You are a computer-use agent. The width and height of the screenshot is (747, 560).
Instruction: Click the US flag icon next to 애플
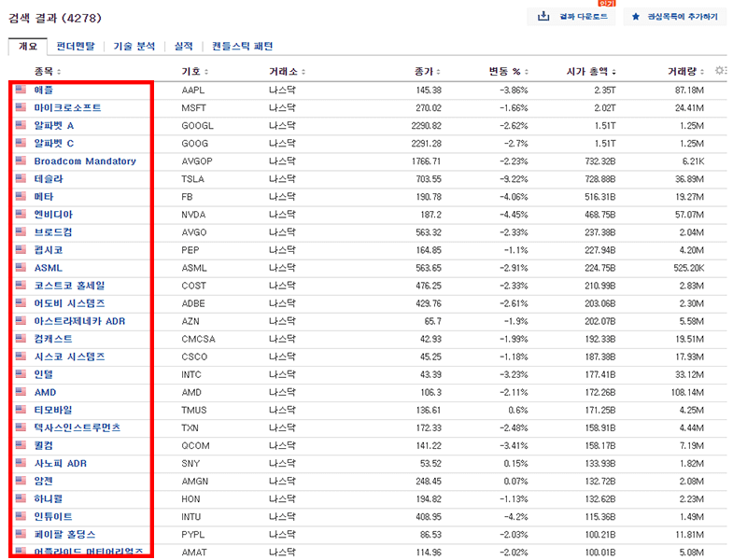pyautogui.click(x=21, y=89)
